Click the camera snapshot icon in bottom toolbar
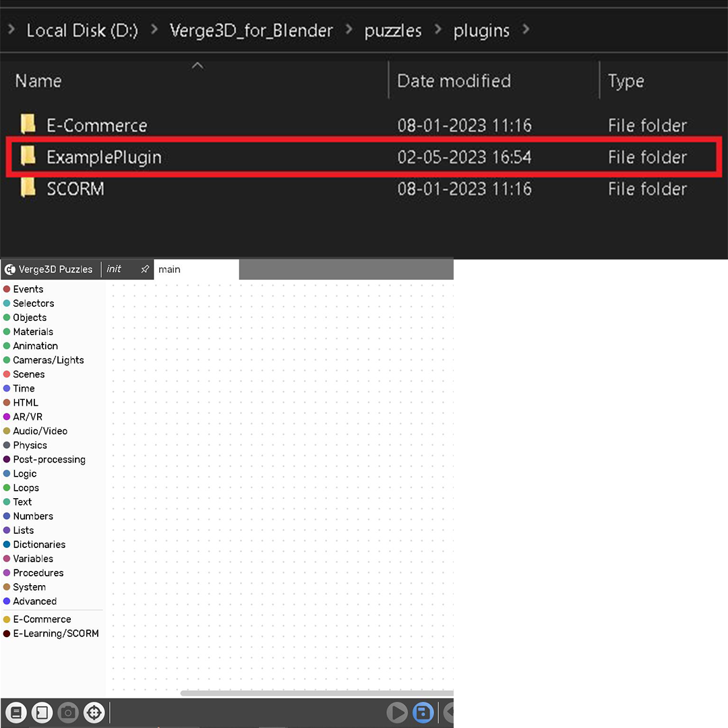Viewport: 728px width, 728px height. (x=68, y=712)
